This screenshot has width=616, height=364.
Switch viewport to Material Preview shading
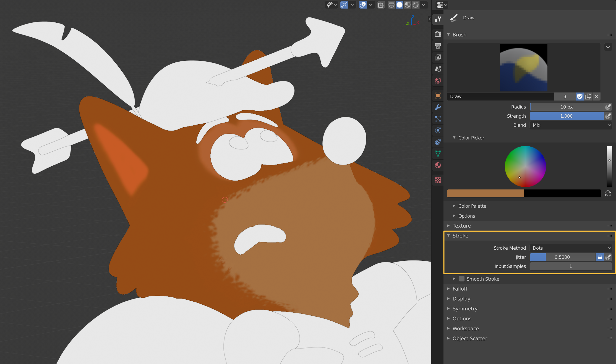[x=408, y=5]
